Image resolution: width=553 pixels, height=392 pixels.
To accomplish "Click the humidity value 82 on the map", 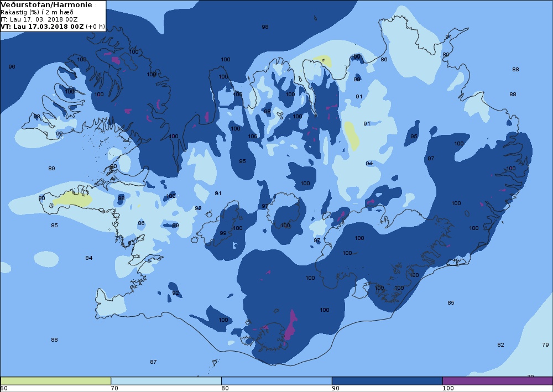I will point(501,345).
